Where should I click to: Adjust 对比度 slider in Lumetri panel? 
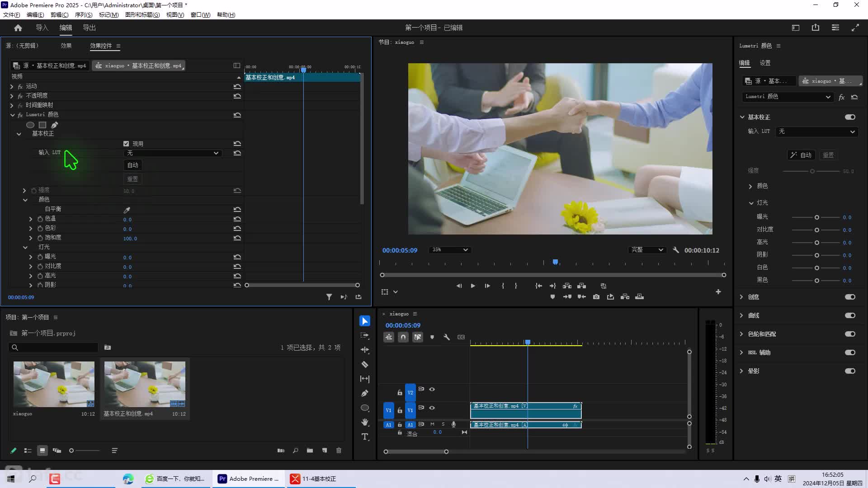click(x=816, y=230)
